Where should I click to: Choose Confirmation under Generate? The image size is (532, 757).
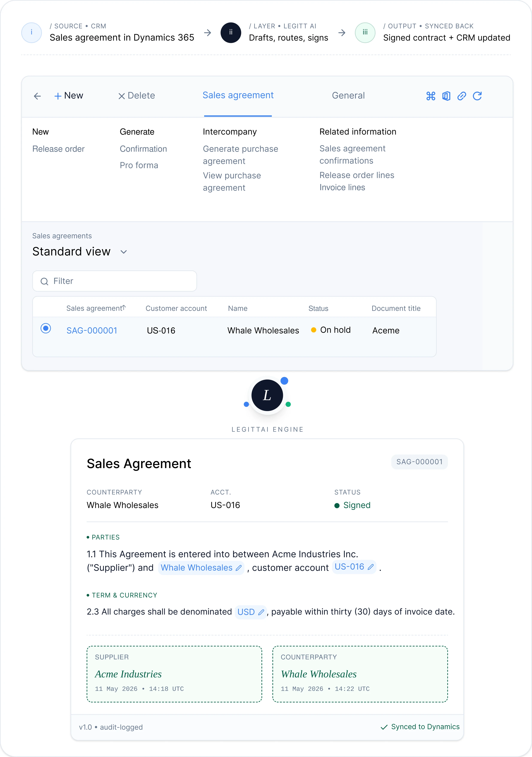point(143,149)
